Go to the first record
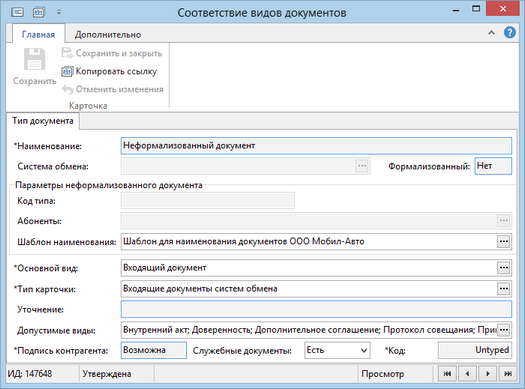The height and width of the screenshot is (389, 525). [x=447, y=374]
